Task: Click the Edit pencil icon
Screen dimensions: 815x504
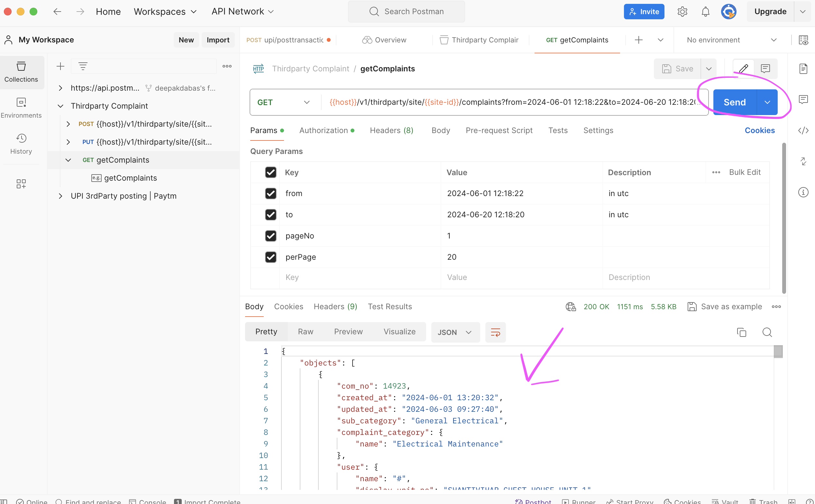Action: (x=743, y=68)
